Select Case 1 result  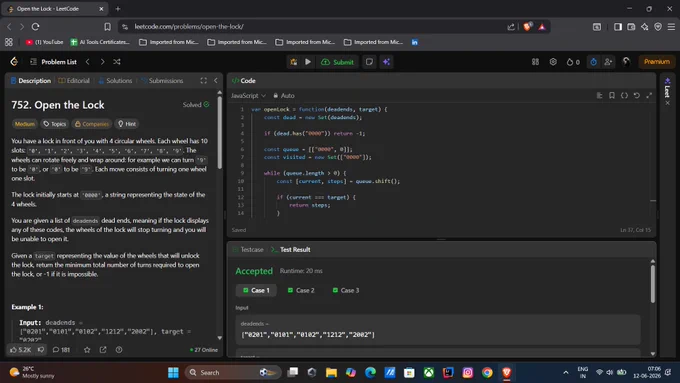click(x=256, y=290)
